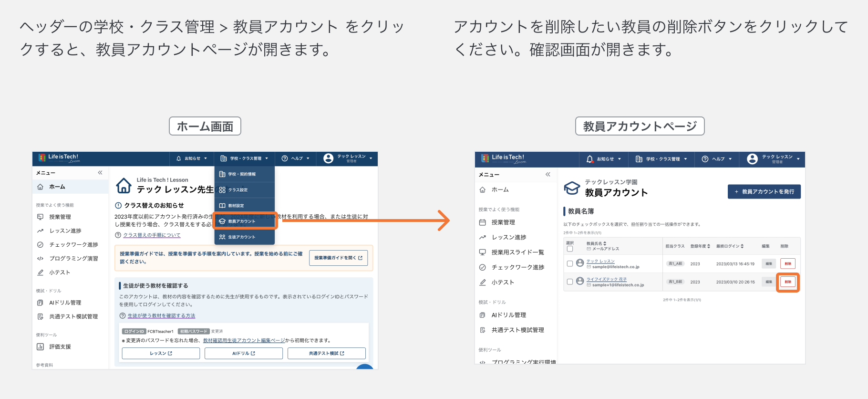
Task: Click bell notification icon in home screen header
Action: click(179, 158)
